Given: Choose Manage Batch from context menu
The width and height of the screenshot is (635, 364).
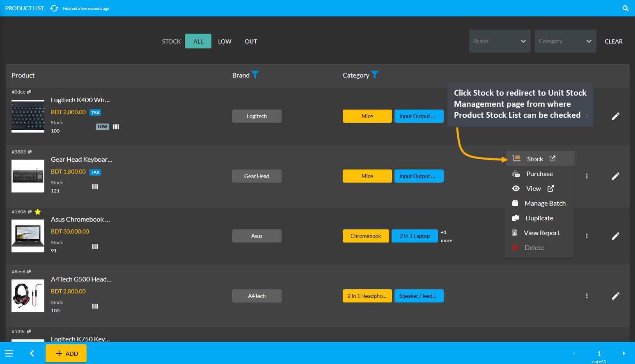Looking at the screenshot, I should 539,204.
